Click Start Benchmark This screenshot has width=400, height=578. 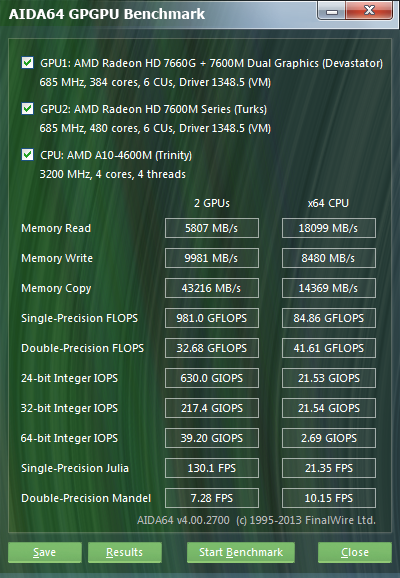click(x=241, y=552)
